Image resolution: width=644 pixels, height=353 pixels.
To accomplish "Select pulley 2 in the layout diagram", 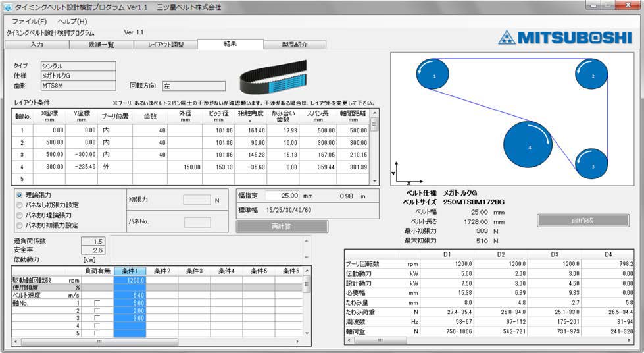I will click(x=591, y=74).
